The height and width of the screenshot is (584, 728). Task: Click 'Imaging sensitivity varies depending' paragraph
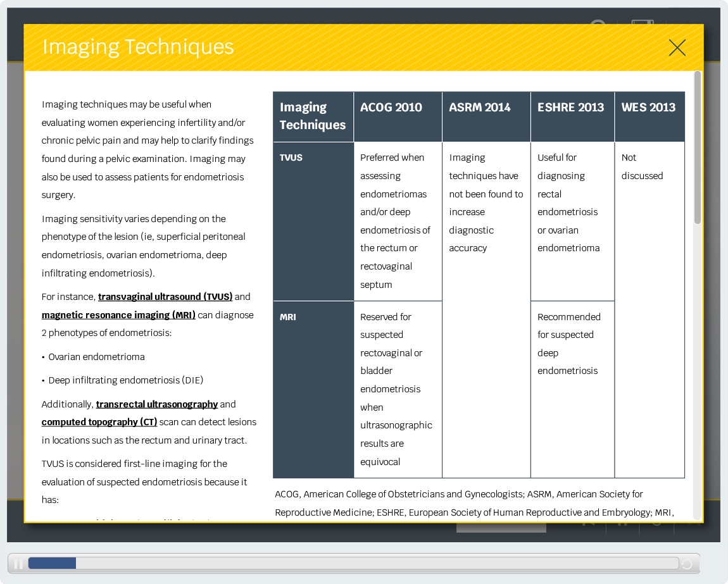tap(144, 246)
